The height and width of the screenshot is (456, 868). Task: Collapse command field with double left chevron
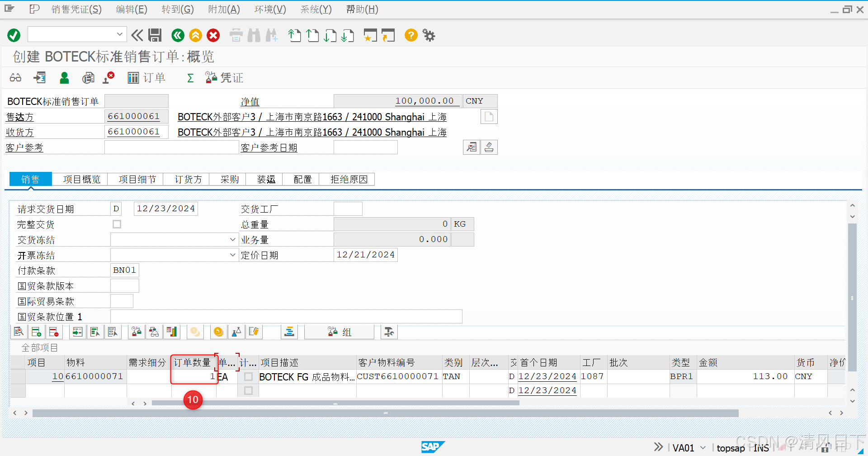point(137,35)
